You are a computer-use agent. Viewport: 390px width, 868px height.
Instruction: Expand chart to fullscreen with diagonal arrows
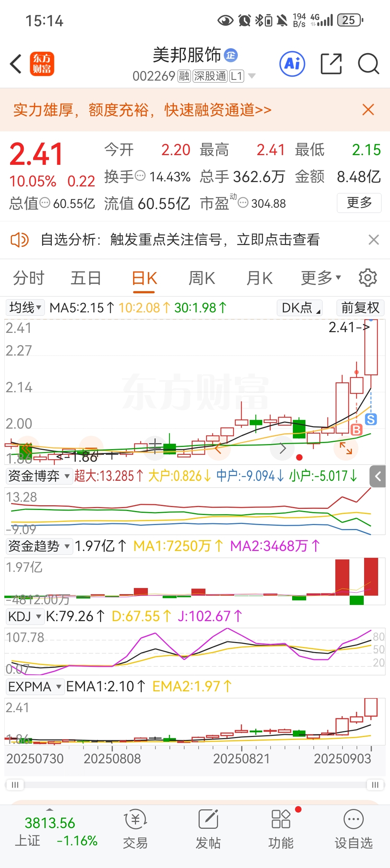click(x=346, y=448)
